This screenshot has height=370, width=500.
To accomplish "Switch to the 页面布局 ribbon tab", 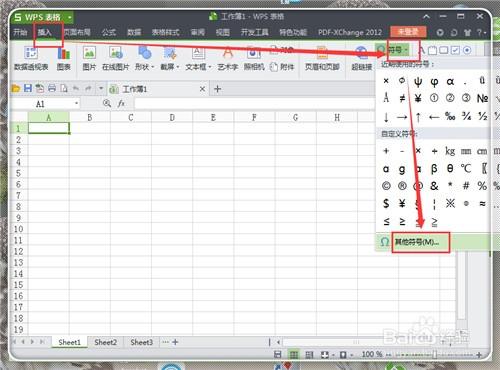I will tap(77, 32).
